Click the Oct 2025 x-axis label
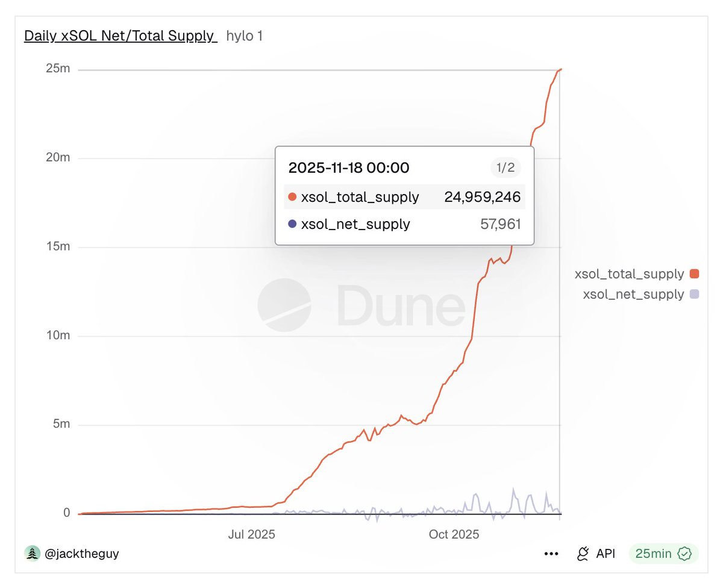Screen dimensions: 723x588 pos(454,534)
